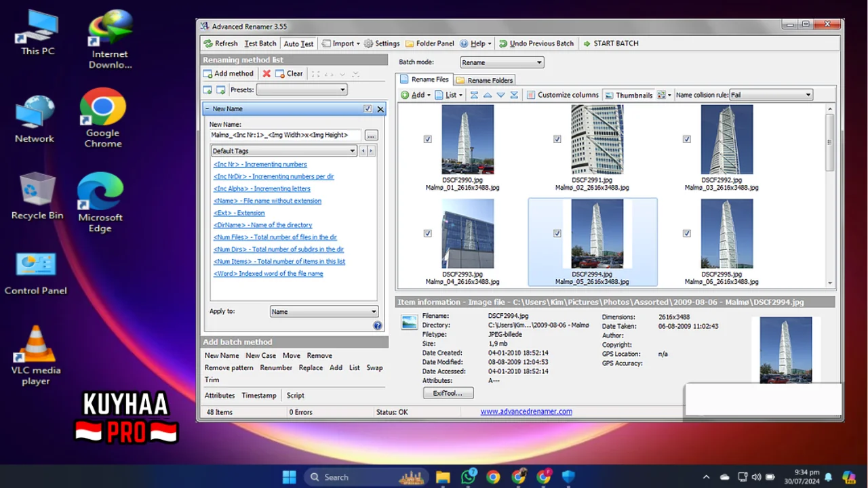Toggle Thumbnails view mode

(x=628, y=95)
